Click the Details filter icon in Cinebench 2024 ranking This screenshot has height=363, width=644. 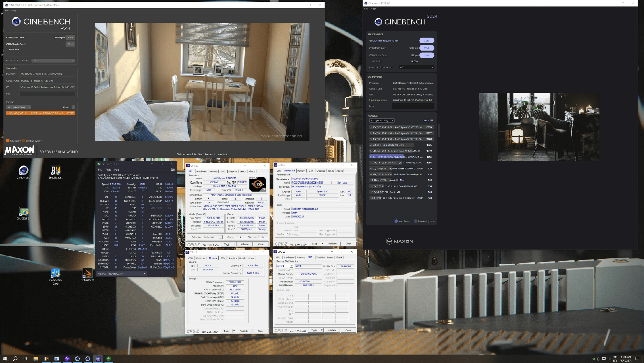coord(432,121)
